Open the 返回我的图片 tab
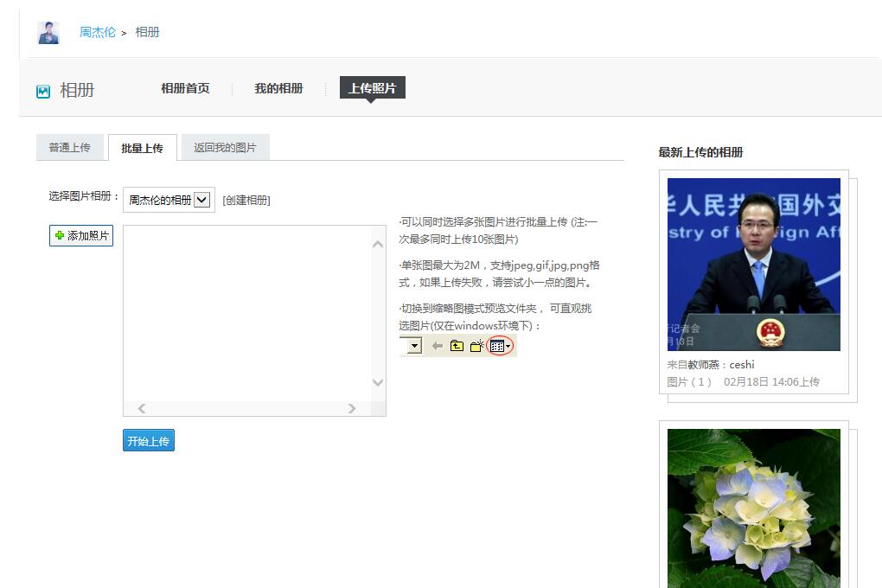Viewport: 882px width, 588px height. (x=225, y=147)
